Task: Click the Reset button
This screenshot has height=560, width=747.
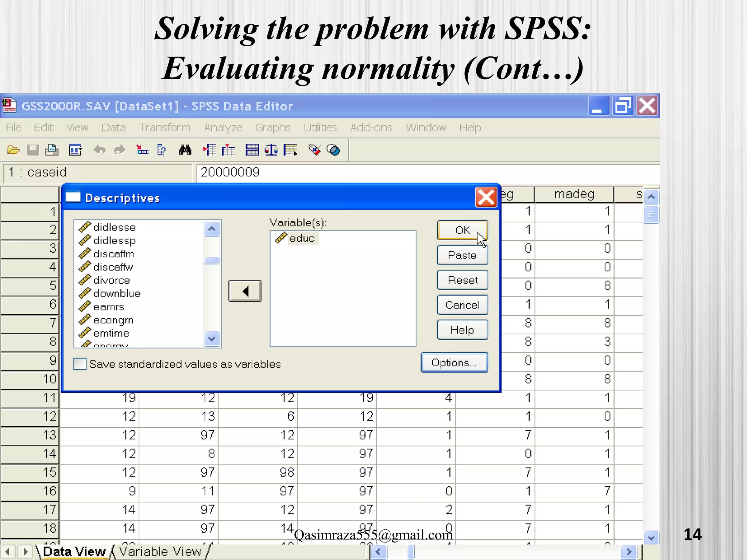Action: [x=462, y=280]
